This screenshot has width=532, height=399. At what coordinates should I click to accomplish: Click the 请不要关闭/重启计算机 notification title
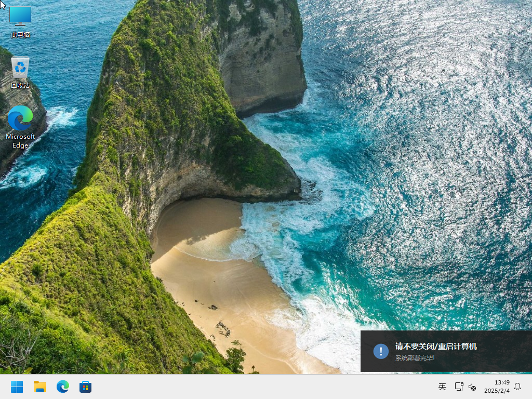[x=436, y=347]
